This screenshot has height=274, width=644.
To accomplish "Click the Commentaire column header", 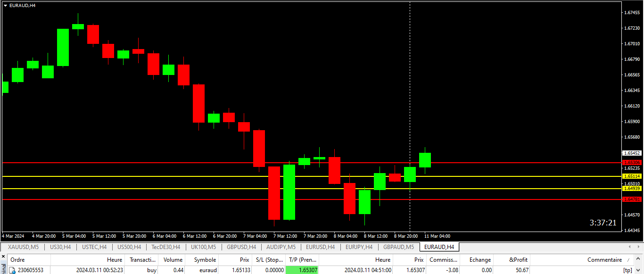I will point(604,260).
